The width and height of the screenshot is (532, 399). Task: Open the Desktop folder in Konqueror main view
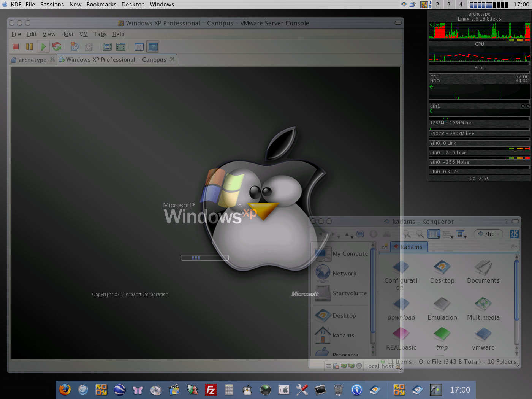point(442,272)
